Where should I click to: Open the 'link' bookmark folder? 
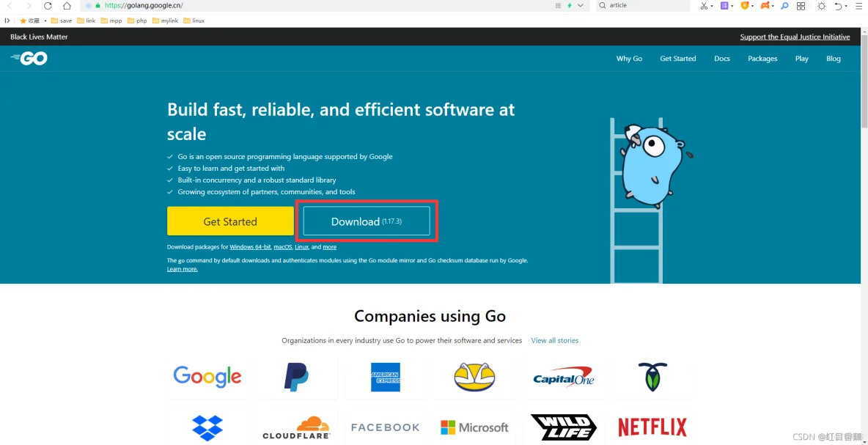point(87,21)
